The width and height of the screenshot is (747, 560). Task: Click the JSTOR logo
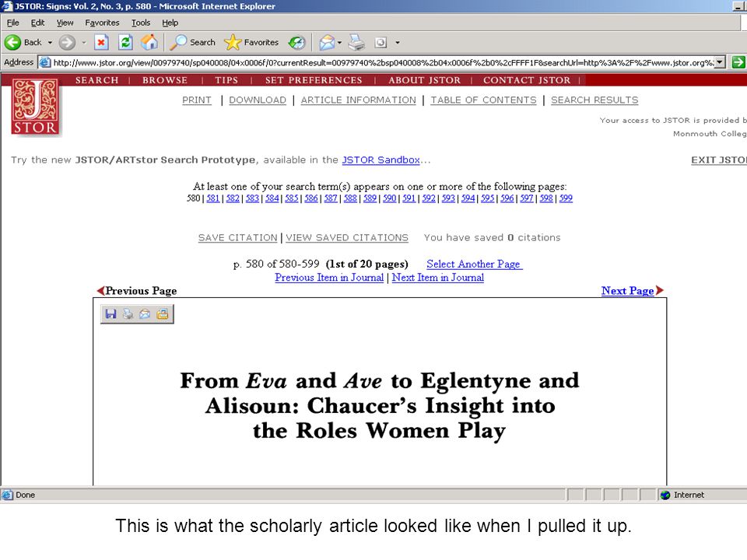(36, 107)
